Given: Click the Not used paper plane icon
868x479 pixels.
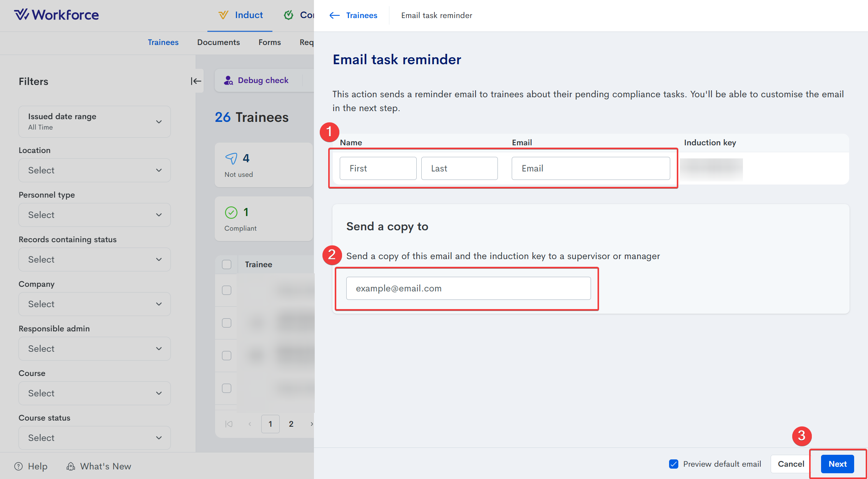Looking at the screenshot, I should click(231, 158).
